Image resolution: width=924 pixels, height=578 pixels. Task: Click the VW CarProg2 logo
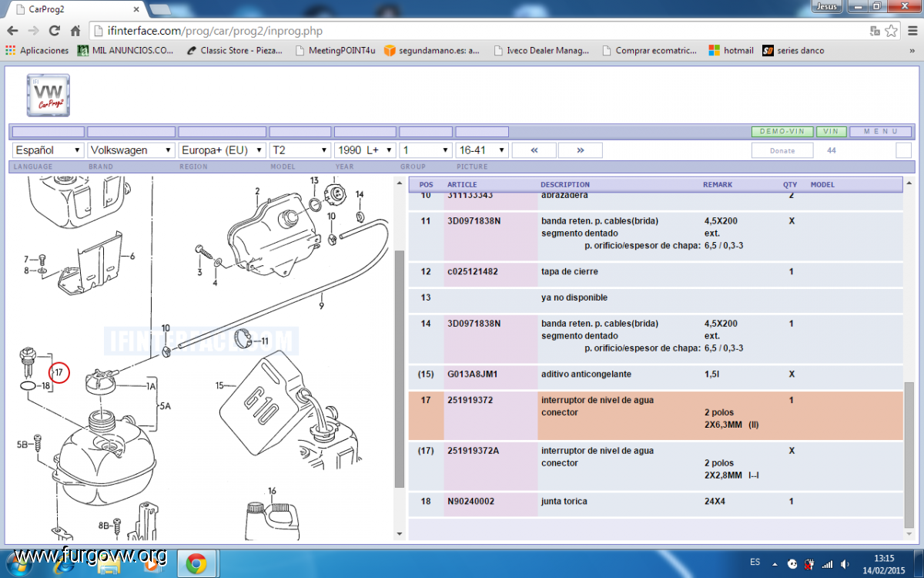pos(49,96)
